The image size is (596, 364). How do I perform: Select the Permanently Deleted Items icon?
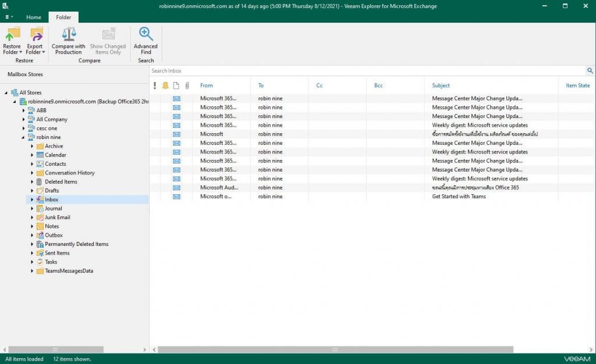40,244
